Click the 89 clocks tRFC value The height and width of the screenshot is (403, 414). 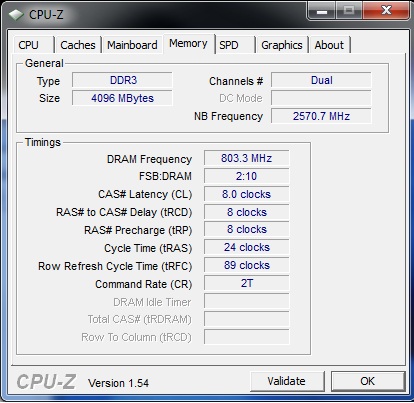click(x=247, y=265)
